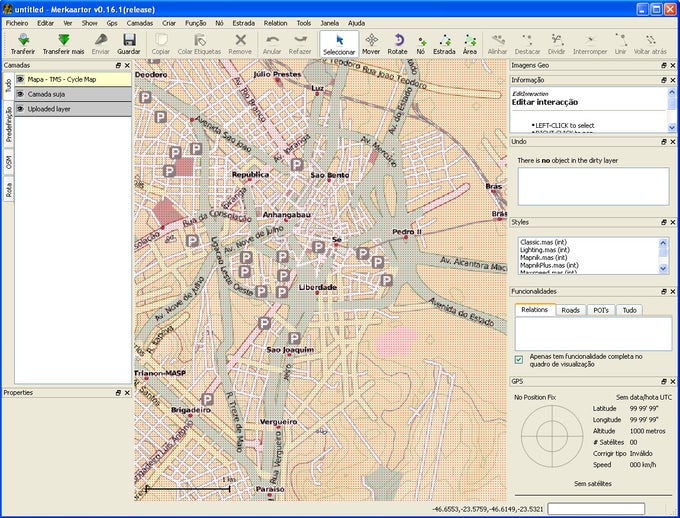Open the Camadas menu
Viewport: 680px width, 518px height.
tap(140, 21)
